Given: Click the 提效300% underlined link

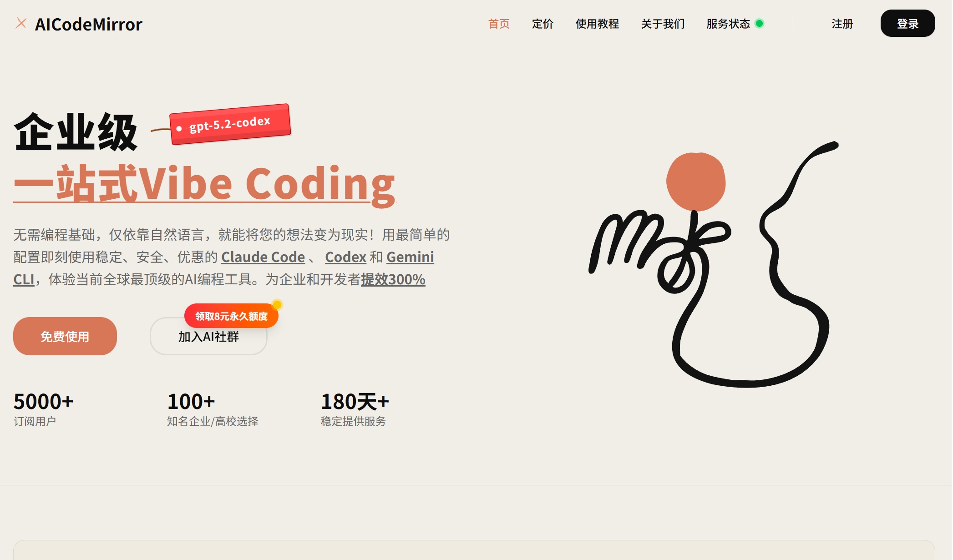Looking at the screenshot, I should point(393,279).
